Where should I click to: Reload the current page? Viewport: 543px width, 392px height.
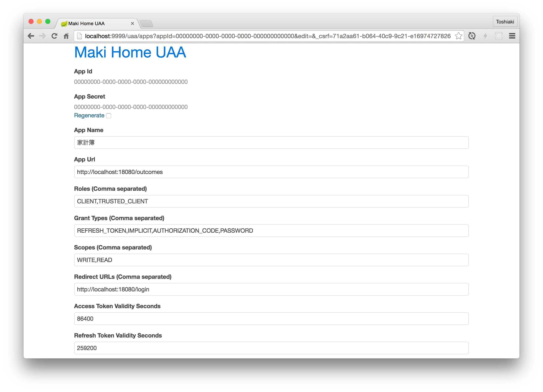pyautogui.click(x=54, y=36)
